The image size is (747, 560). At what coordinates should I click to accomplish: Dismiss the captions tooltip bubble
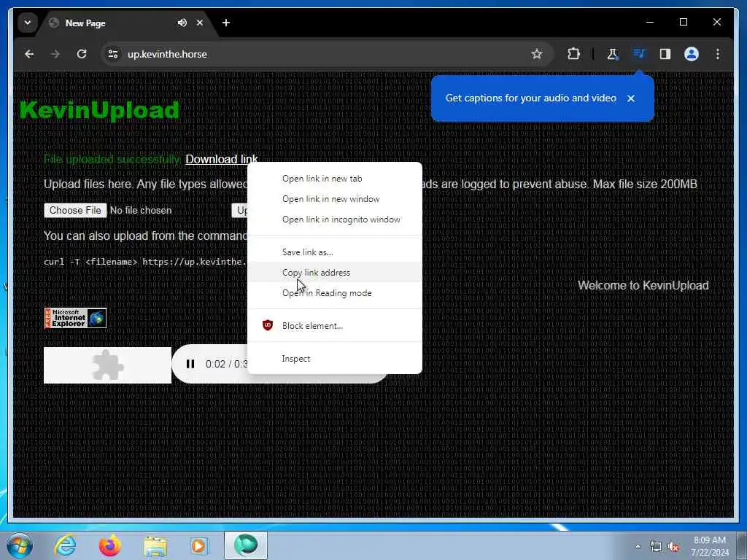pos(631,98)
